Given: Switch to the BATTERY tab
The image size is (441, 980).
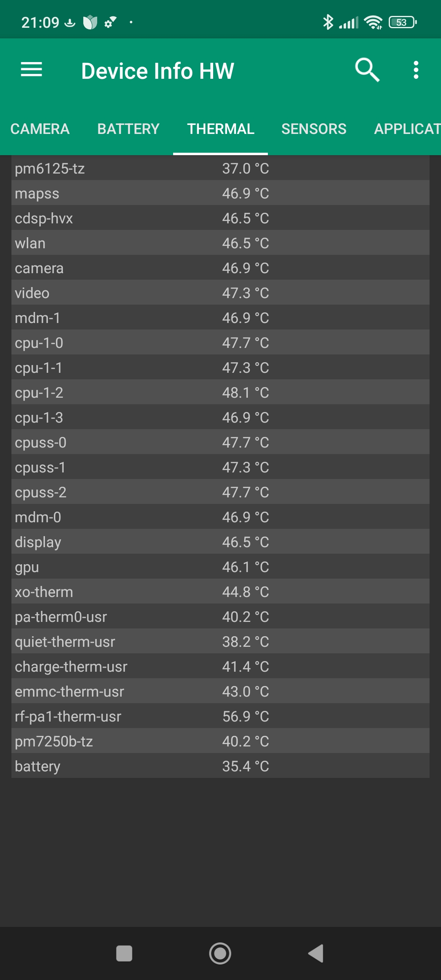Looking at the screenshot, I should (x=128, y=129).
